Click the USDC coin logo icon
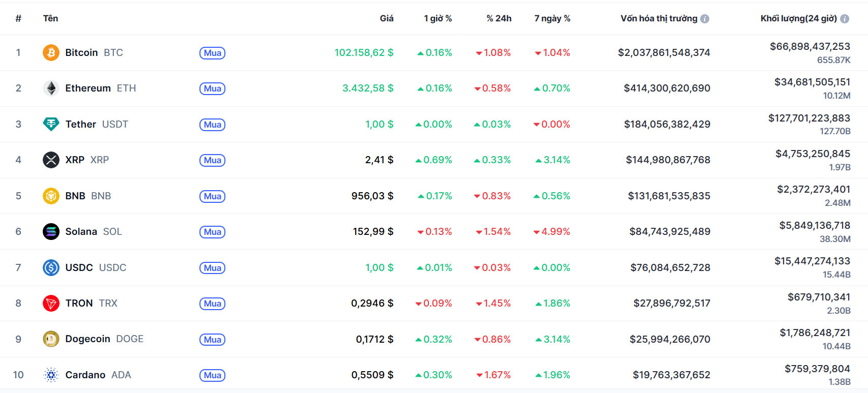This screenshot has width=868, height=393. 51,267
